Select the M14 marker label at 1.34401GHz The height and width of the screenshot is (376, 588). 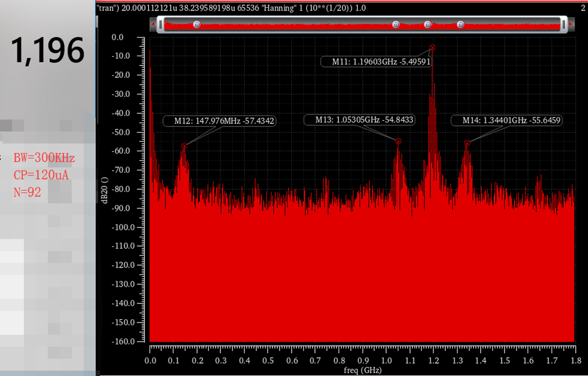pos(508,120)
